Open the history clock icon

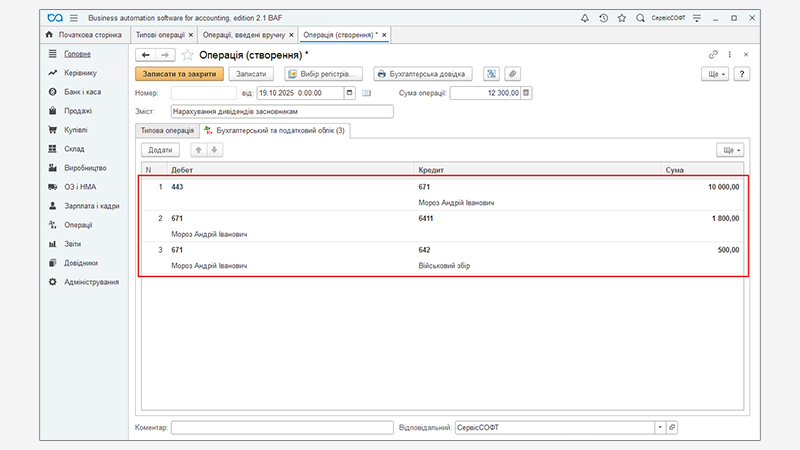(x=603, y=18)
